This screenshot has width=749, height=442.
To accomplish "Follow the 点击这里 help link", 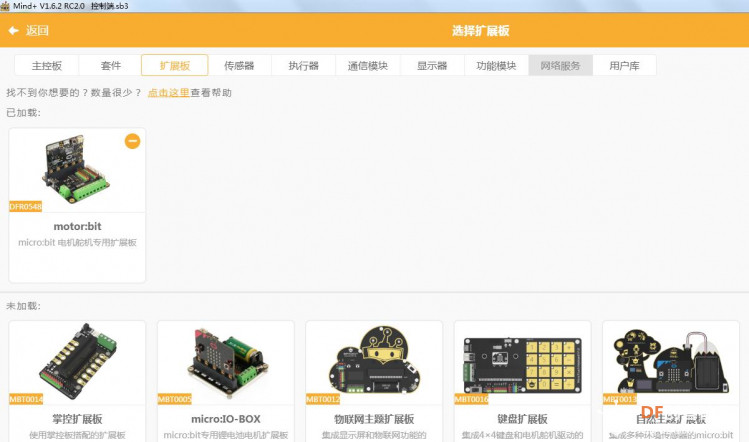I will pos(169,93).
